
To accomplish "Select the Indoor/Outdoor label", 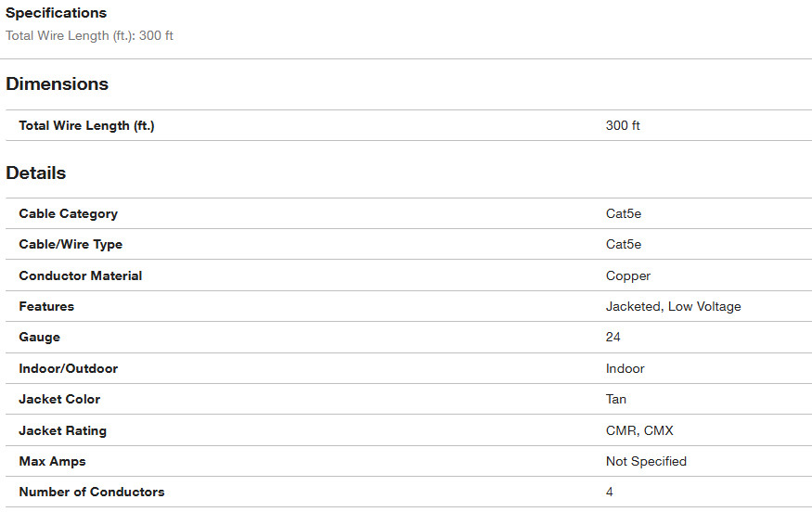I will click(69, 368).
